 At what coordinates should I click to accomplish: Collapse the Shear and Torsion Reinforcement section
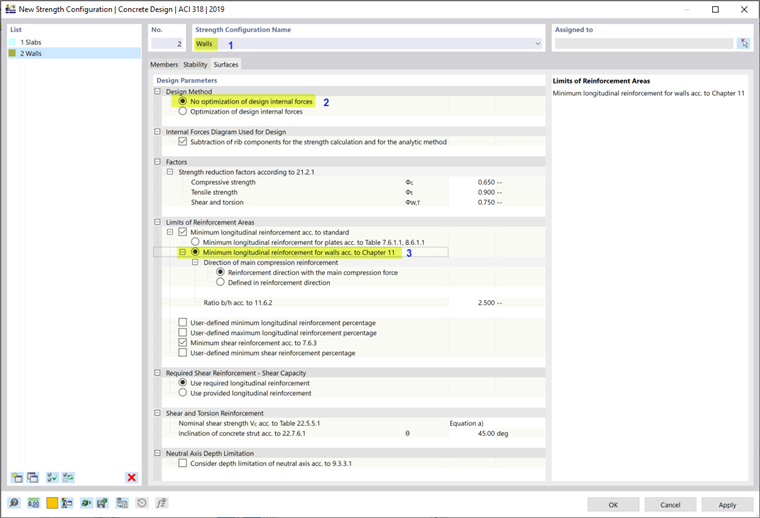(157, 413)
